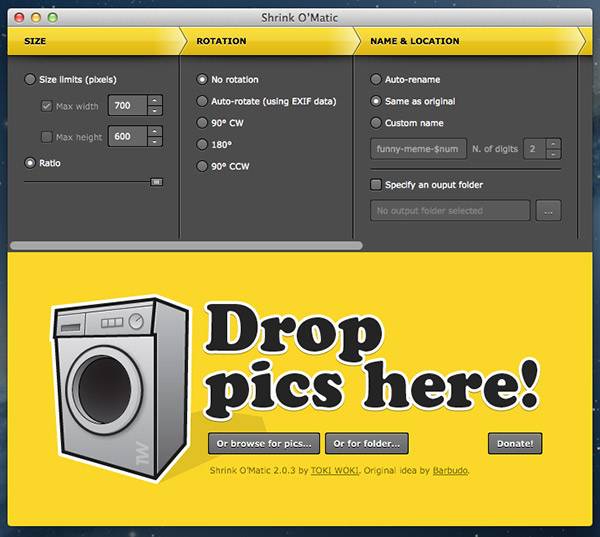600x537 pixels.
Task: Click the funny-meme-$num custom name field
Action: pyautogui.click(x=418, y=149)
